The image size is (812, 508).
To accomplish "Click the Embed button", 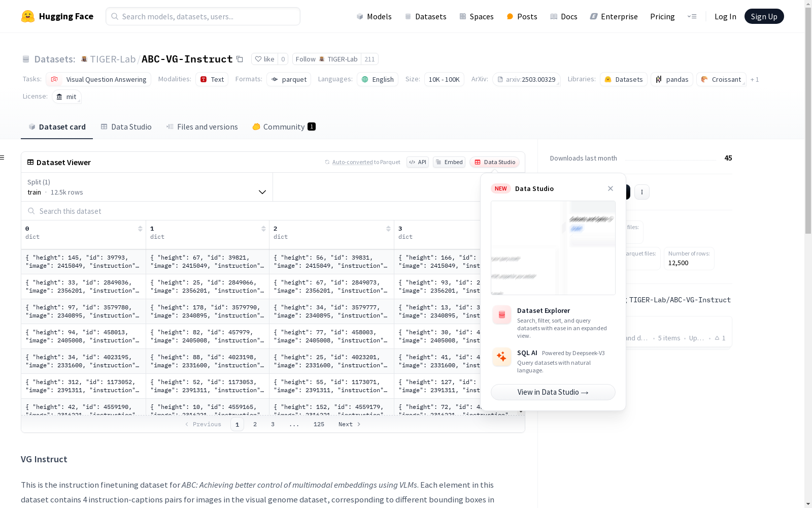I will pyautogui.click(x=449, y=162).
